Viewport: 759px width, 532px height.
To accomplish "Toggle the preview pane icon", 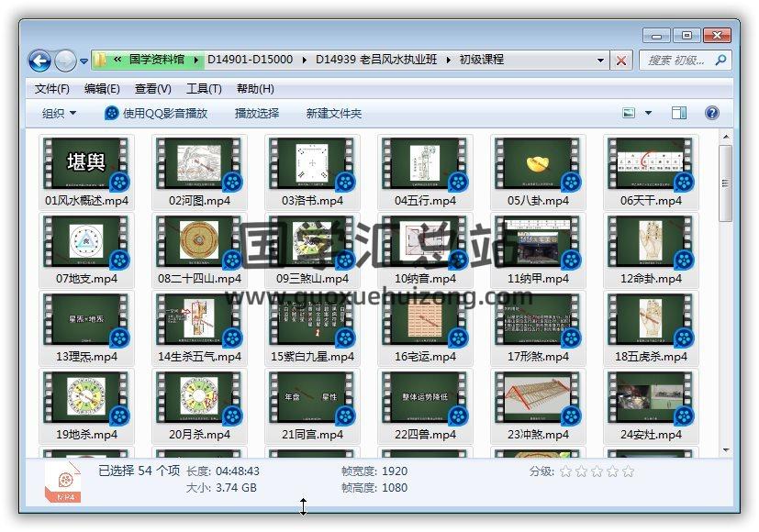I will click(x=679, y=113).
